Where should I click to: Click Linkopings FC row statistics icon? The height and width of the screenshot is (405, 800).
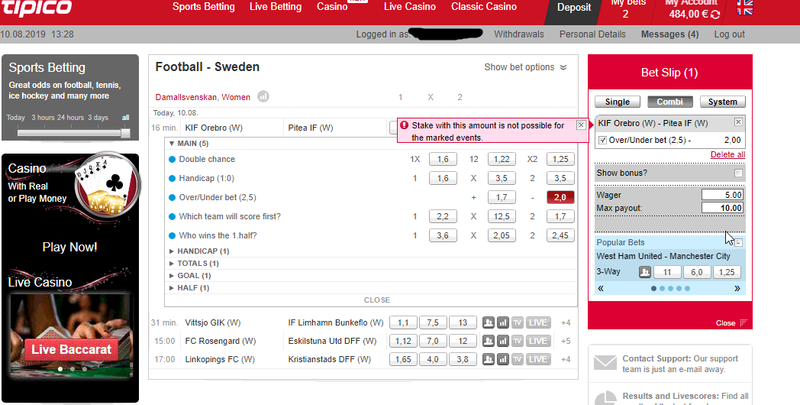pyautogui.click(x=503, y=360)
